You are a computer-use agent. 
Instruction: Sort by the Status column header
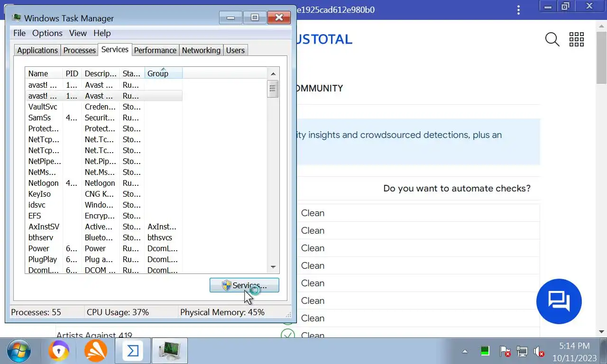point(132,73)
